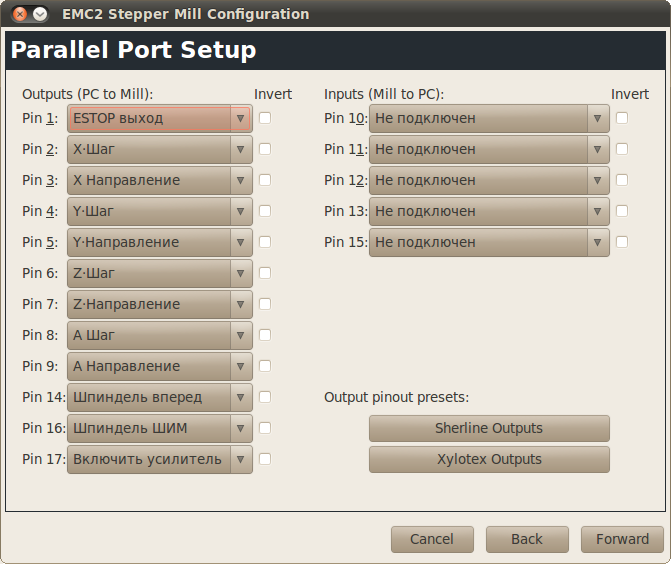Open Pin 9 A Направление combo box

click(159, 366)
